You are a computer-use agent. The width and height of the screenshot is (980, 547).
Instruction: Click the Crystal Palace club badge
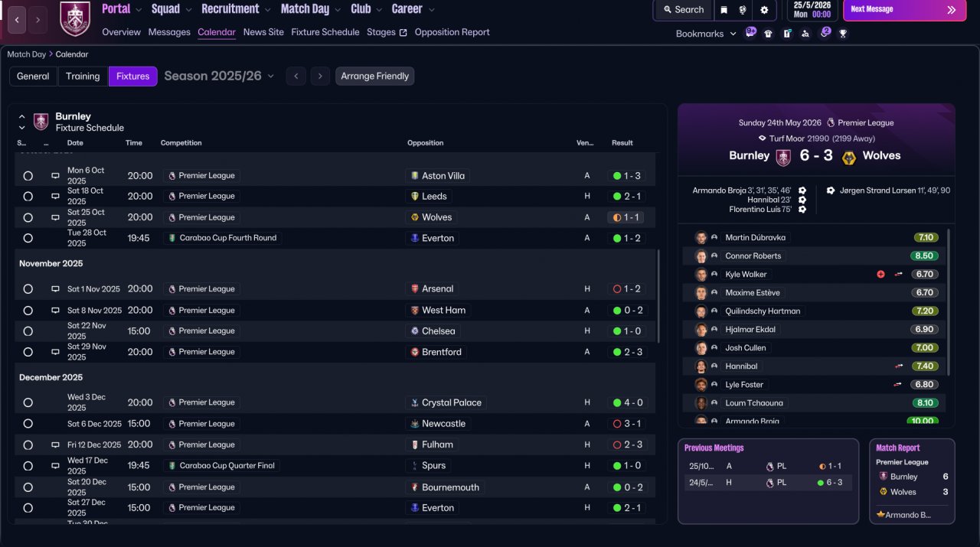click(x=414, y=402)
